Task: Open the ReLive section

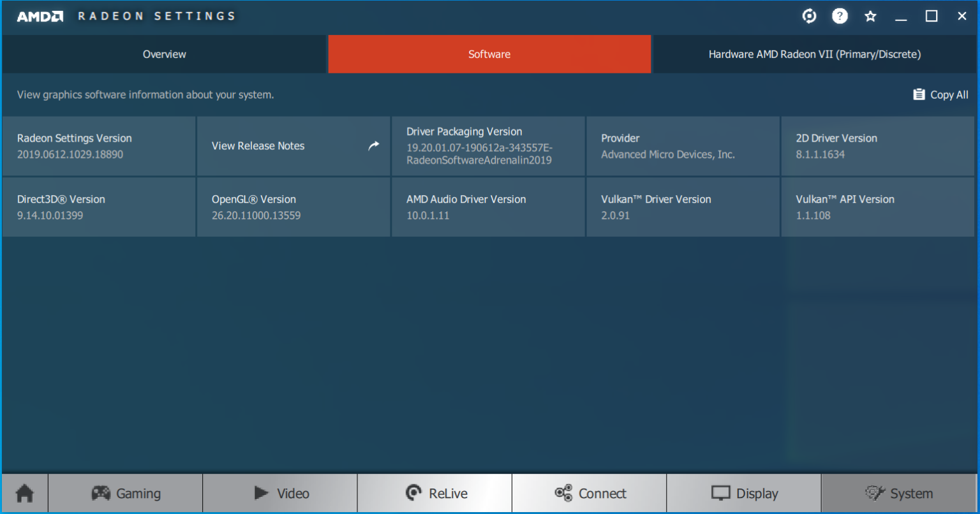Action: [x=435, y=493]
